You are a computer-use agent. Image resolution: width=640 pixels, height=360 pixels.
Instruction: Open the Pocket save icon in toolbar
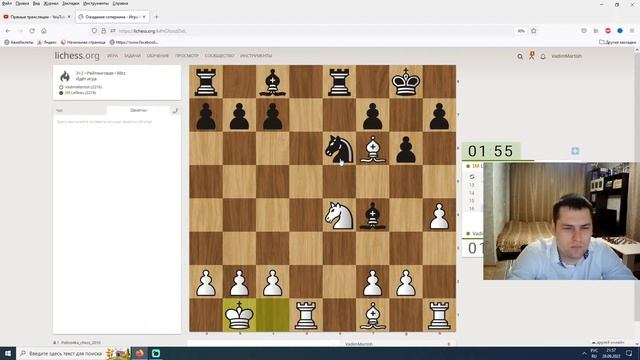[584, 31]
